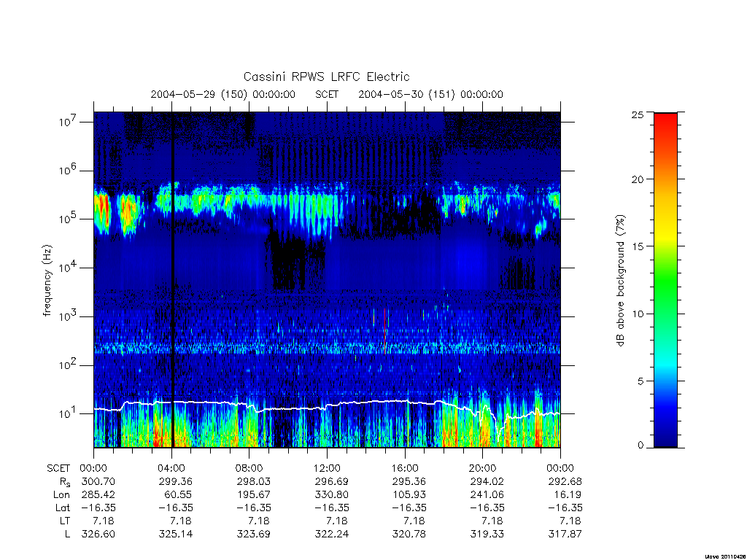The height and width of the screenshot is (560, 747).
Task: Click the Rs value '296.69'
Action: (x=332, y=481)
